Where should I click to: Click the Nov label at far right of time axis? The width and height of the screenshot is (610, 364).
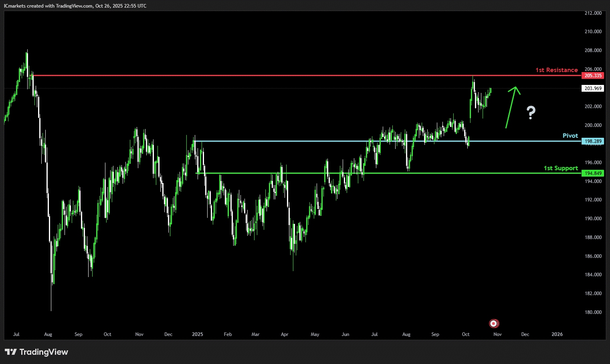click(x=497, y=334)
